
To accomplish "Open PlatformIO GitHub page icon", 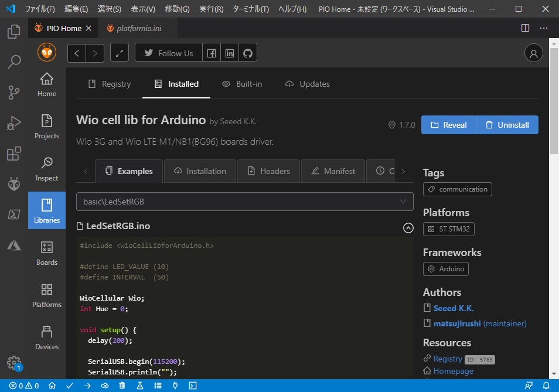I will click(248, 53).
